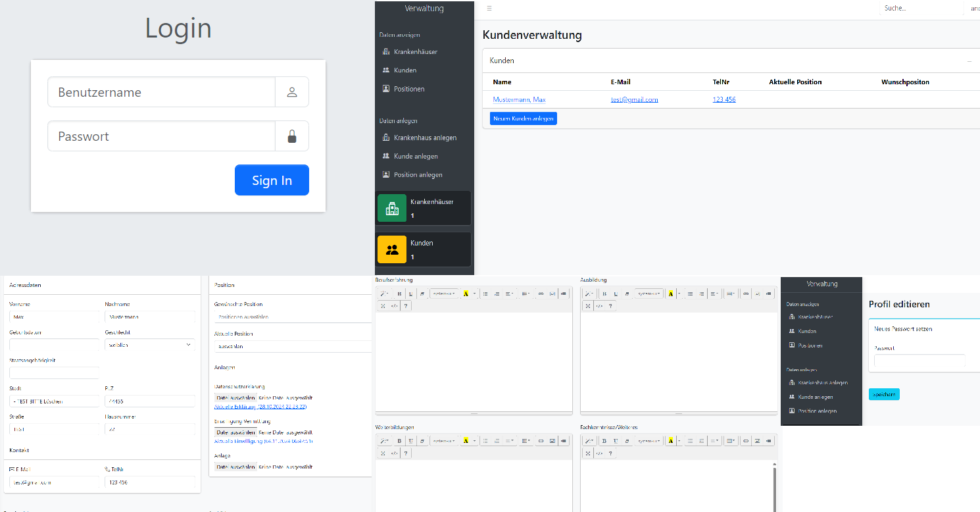The image size is (980, 512).
Task: Insert a link in the Berufserfahrung editor
Action: pos(541,294)
